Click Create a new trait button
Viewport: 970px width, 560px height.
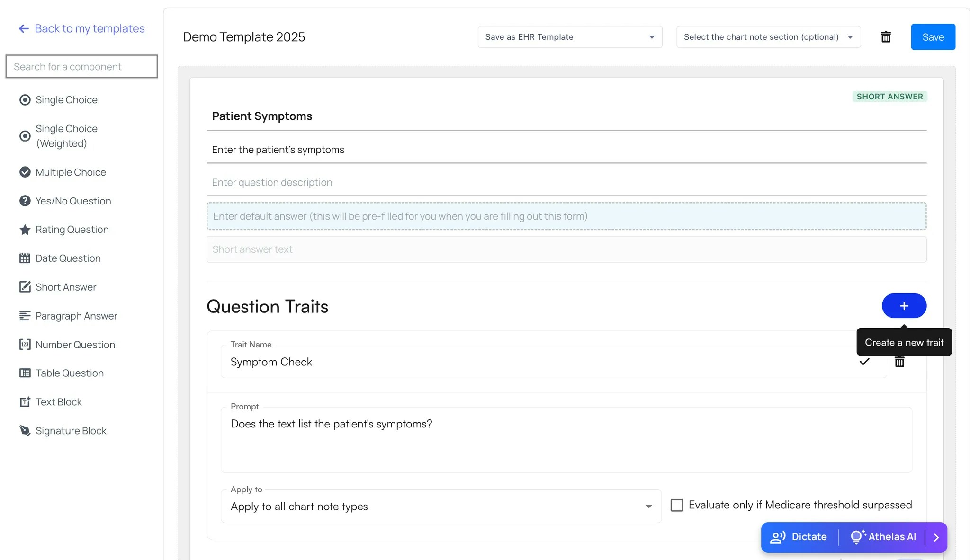(904, 306)
